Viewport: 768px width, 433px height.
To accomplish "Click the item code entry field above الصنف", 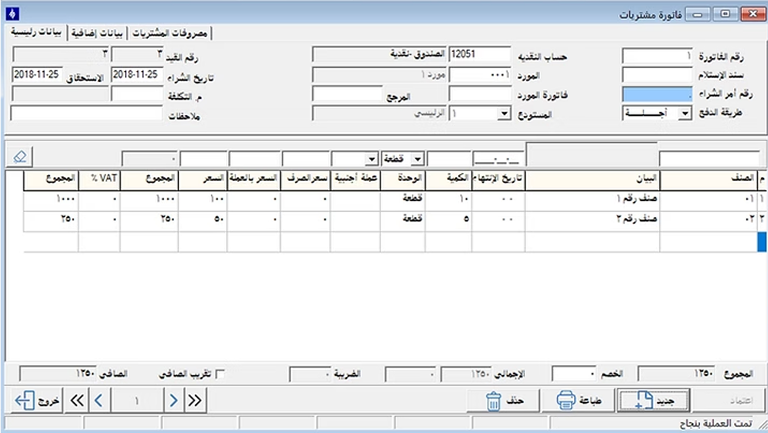I will point(709,159).
